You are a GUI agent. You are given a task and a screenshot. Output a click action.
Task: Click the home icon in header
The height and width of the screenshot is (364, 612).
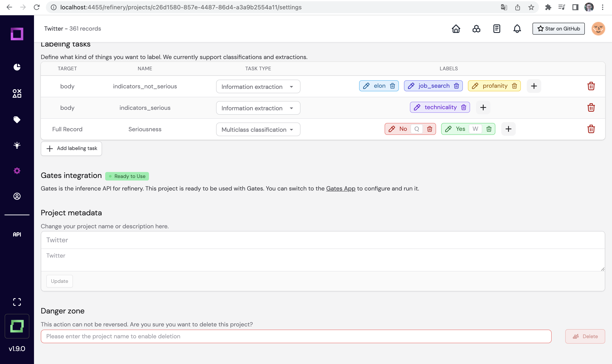pyautogui.click(x=456, y=29)
